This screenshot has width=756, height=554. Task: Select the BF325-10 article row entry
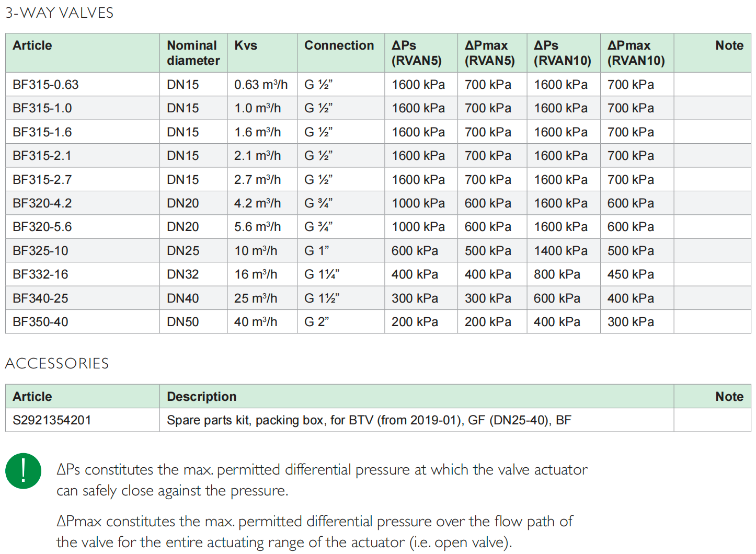pos(40,251)
